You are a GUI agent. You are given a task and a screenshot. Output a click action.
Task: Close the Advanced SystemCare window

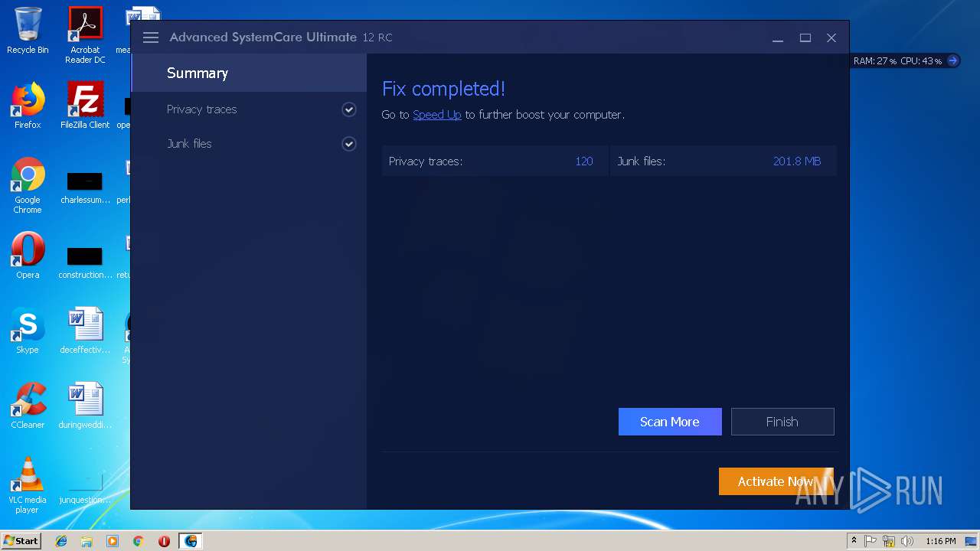(831, 37)
